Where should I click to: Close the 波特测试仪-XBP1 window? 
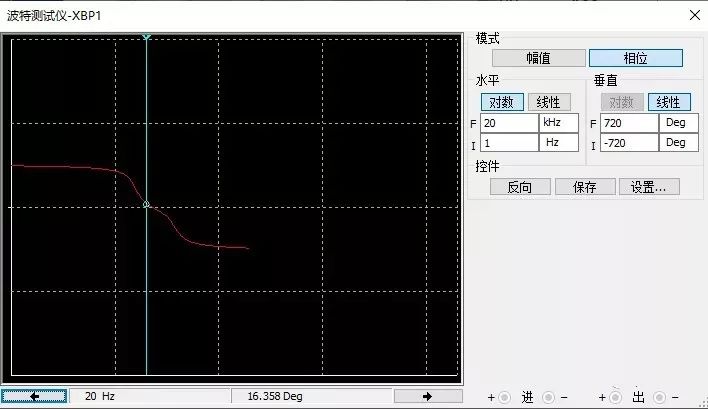[x=695, y=15]
